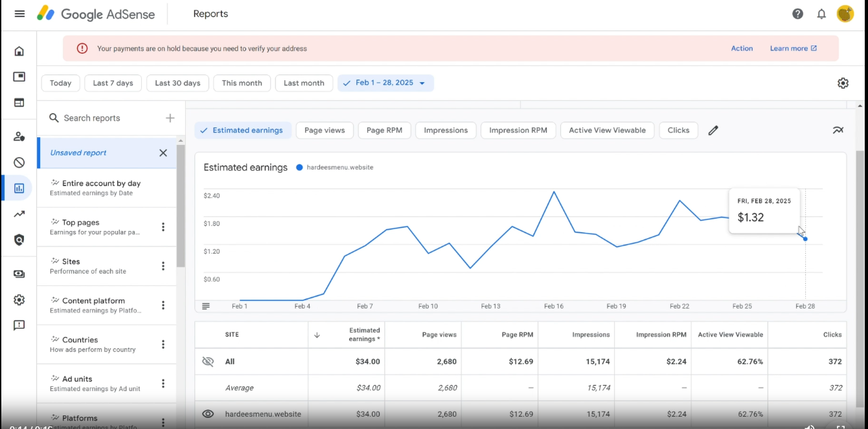Viewport: 868px width, 429px height.
Task: Enable the Page views metric chip
Action: [x=325, y=130]
